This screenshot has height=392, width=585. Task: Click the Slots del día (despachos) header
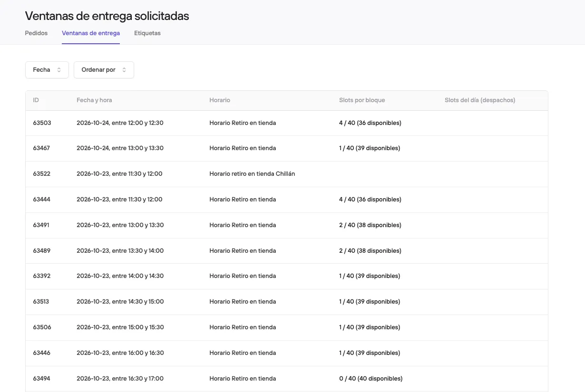pos(480,100)
